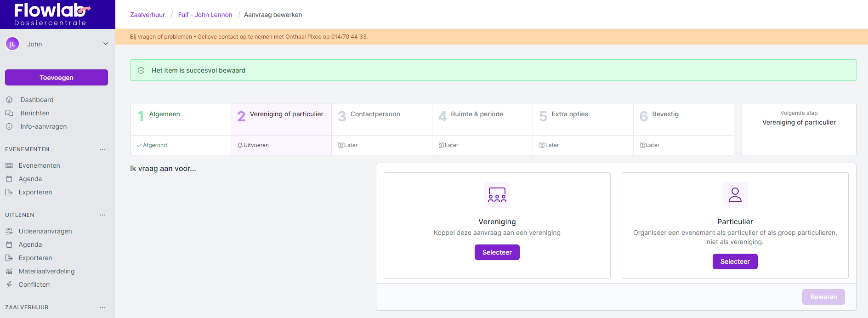The image size is (868, 318).
Task: Open the Evenementen section options menu
Action: click(x=102, y=149)
